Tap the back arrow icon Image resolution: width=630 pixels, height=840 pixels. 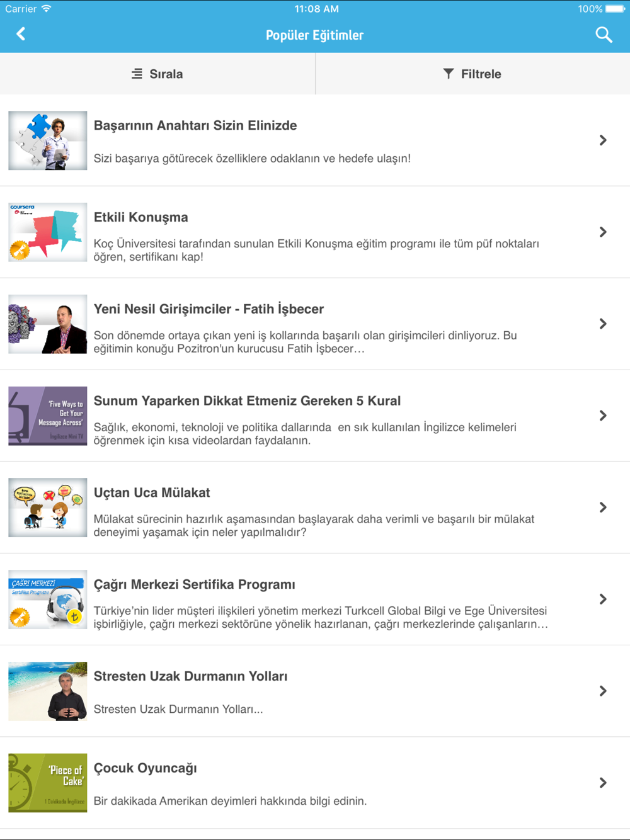[21, 34]
